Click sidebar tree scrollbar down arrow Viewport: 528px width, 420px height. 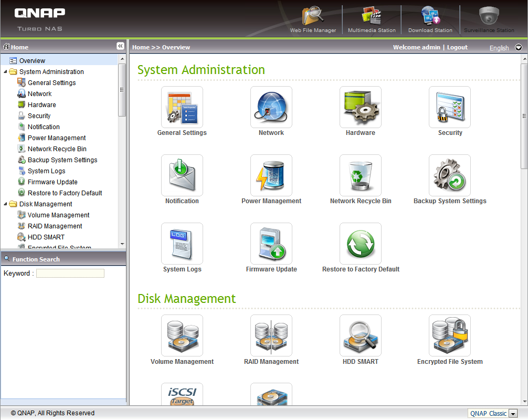click(122, 244)
